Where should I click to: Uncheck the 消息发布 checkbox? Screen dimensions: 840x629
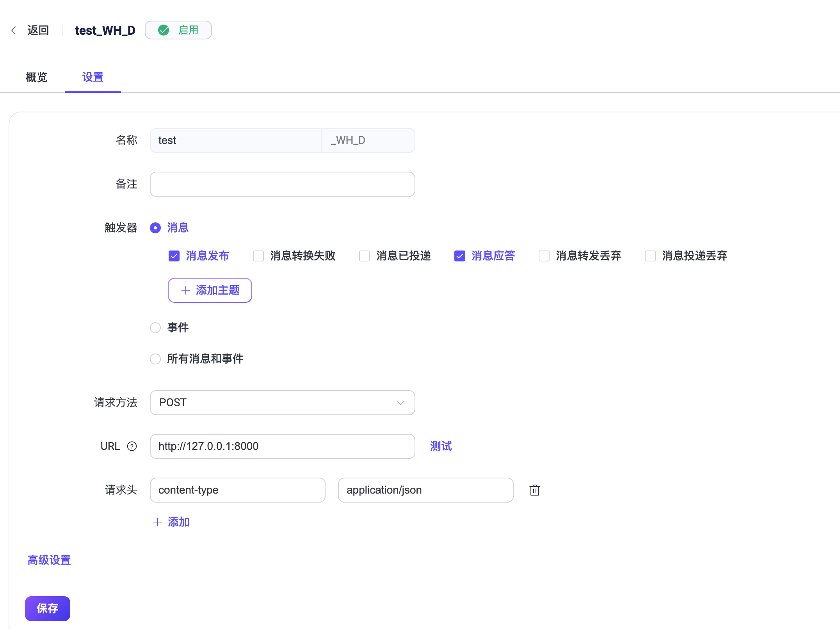pyautogui.click(x=174, y=256)
